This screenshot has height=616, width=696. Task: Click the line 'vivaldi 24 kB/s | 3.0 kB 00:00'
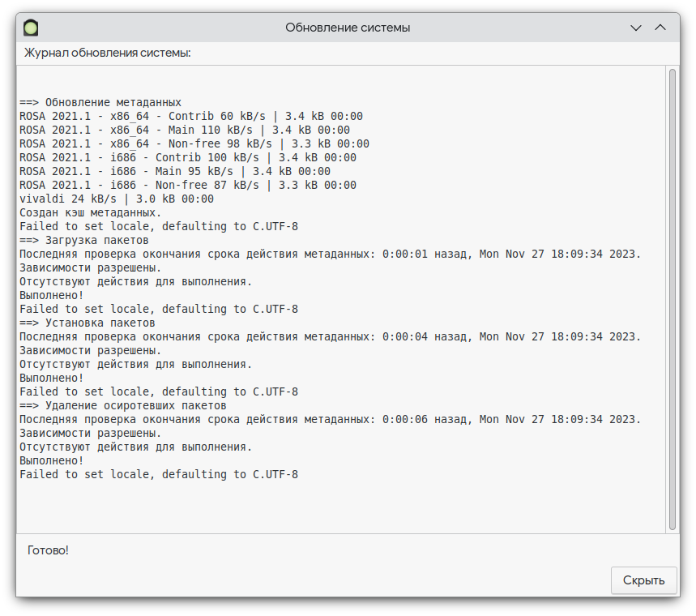click(x=117, y=199)
